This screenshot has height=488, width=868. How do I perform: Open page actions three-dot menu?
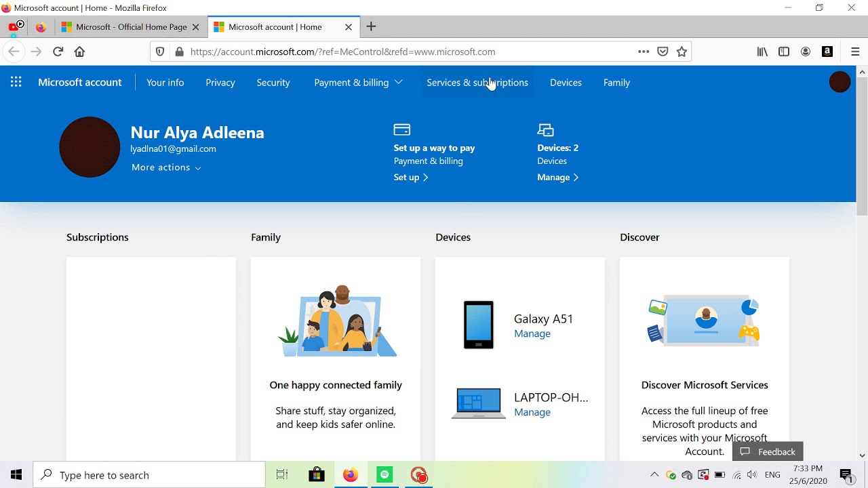pos(644,52)
